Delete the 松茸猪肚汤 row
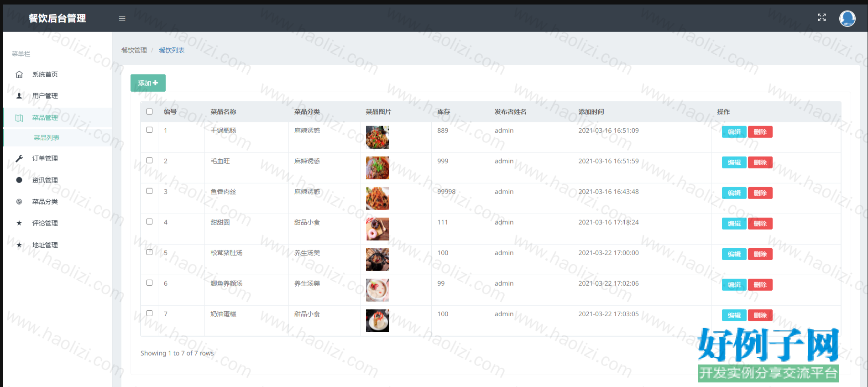 click(x=760, y=254)
